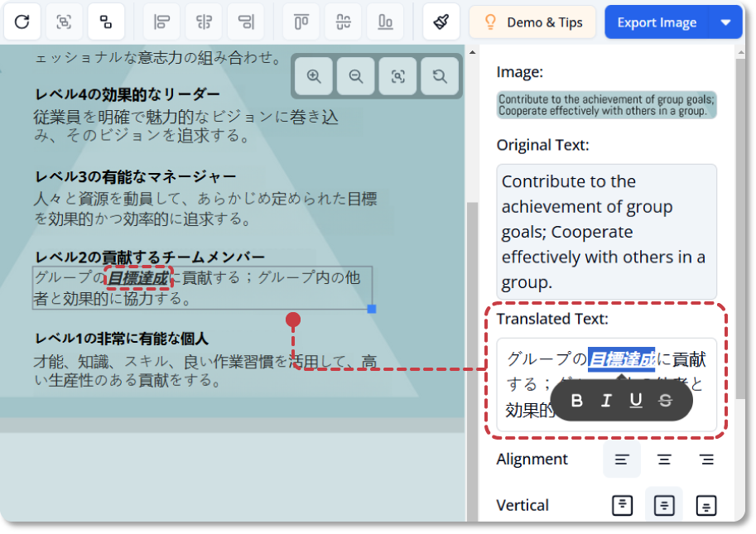Viewport: 756px width, 534px height.
Task: Click the align right edges icon
Action: 245,22
